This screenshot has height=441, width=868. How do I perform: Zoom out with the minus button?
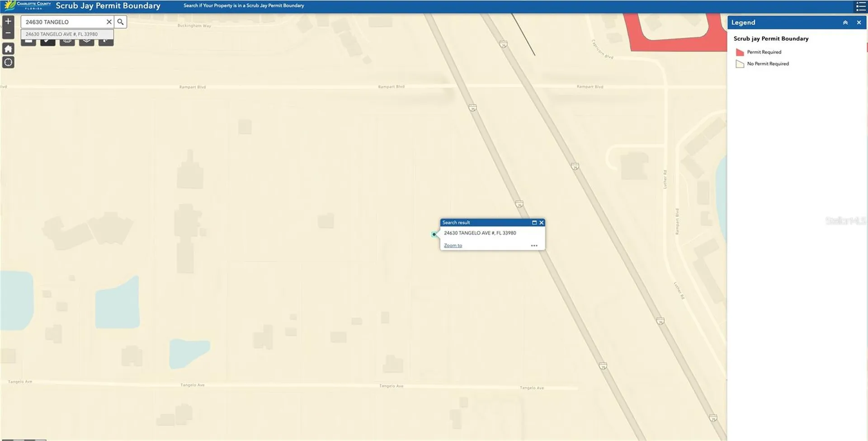point(8,33)
